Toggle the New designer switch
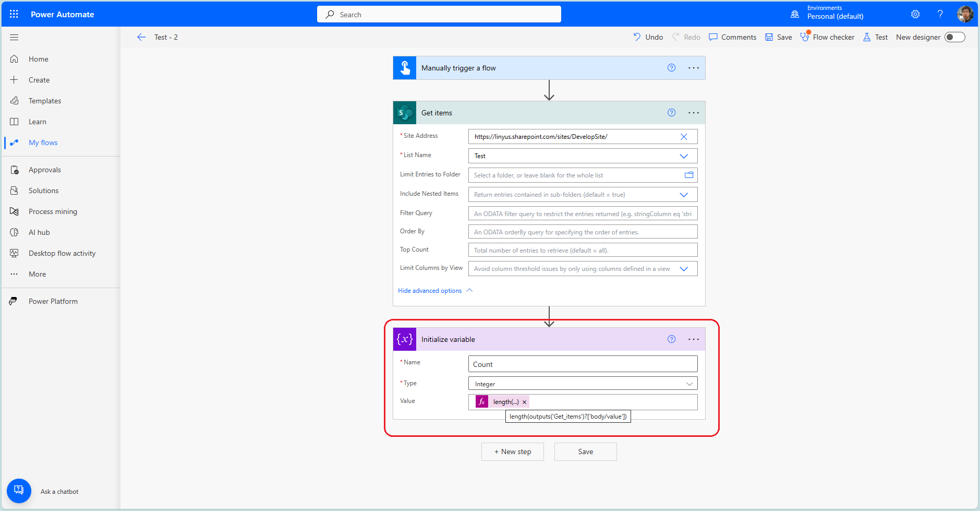Viewport: 980px width, 511px height. coord(955,37)
